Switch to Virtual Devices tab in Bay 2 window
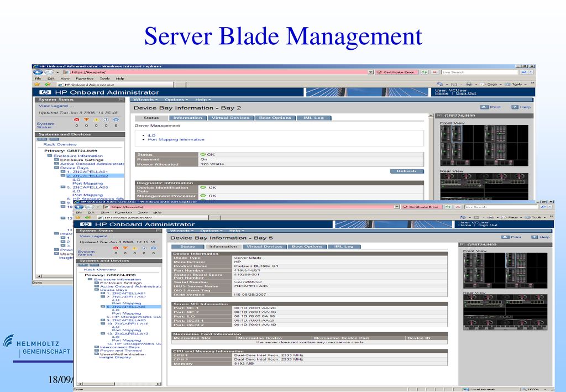 coord(230,118)
